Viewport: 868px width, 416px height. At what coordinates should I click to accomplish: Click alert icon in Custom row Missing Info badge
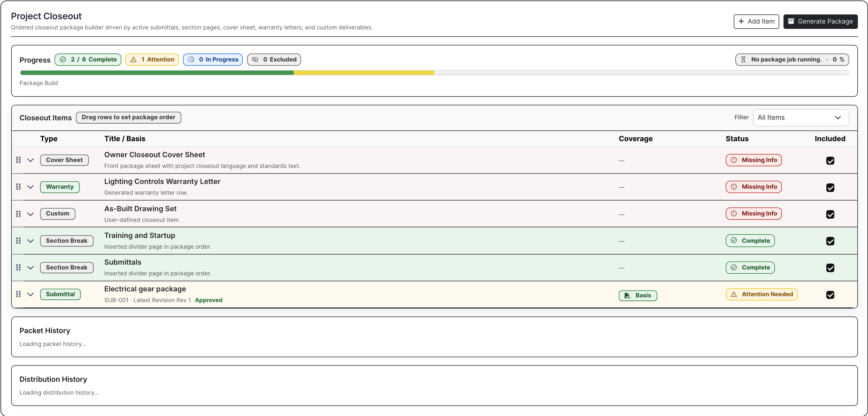(734, 214)
